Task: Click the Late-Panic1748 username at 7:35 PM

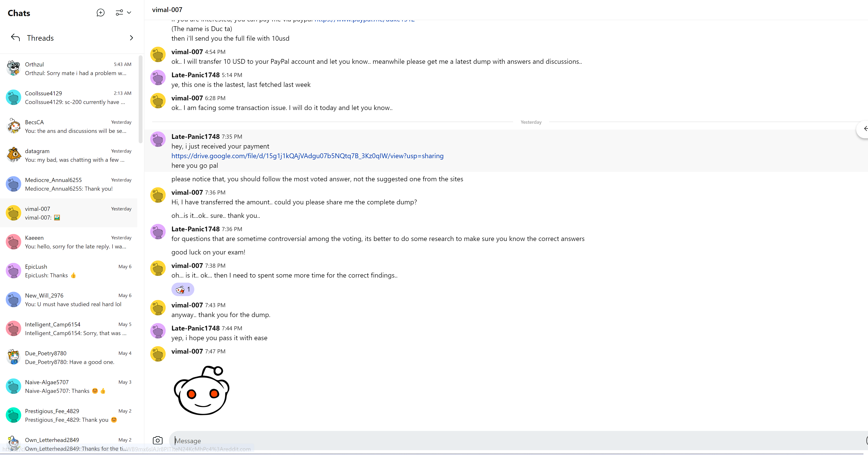Action: 196,136
